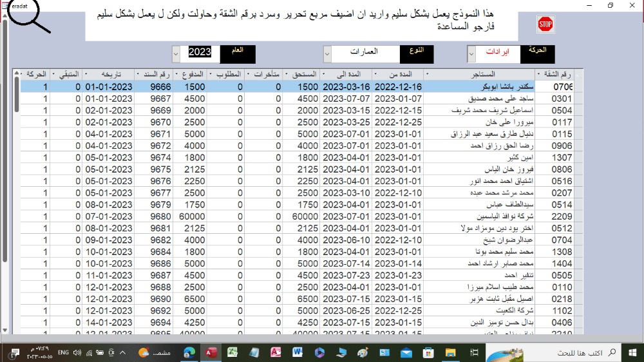
Task: Click the datasheet vertical scrollbar thumb
Action: coord(17,95)
